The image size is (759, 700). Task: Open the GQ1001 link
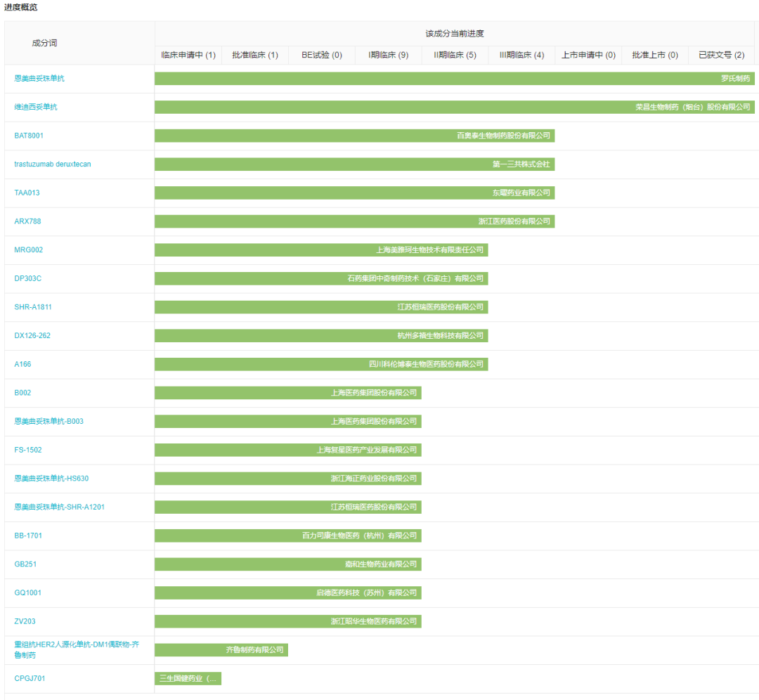tap(28, 592)
